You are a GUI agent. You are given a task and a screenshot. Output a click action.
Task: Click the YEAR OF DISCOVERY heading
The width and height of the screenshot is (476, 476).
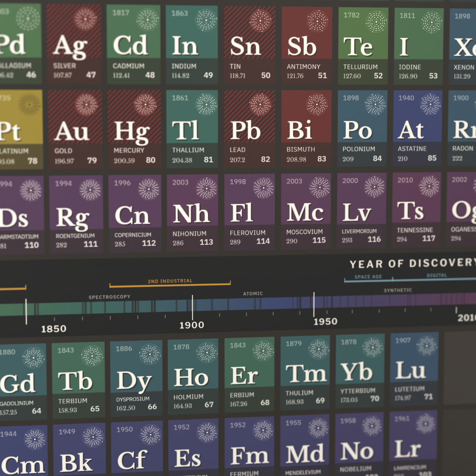(413, 263)
